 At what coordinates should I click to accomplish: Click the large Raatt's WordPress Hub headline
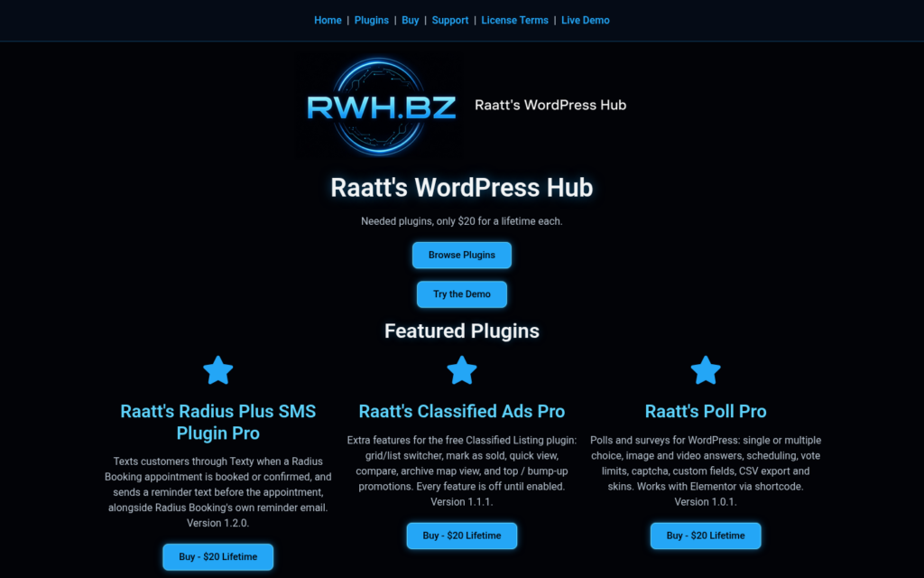click(462, 188)
